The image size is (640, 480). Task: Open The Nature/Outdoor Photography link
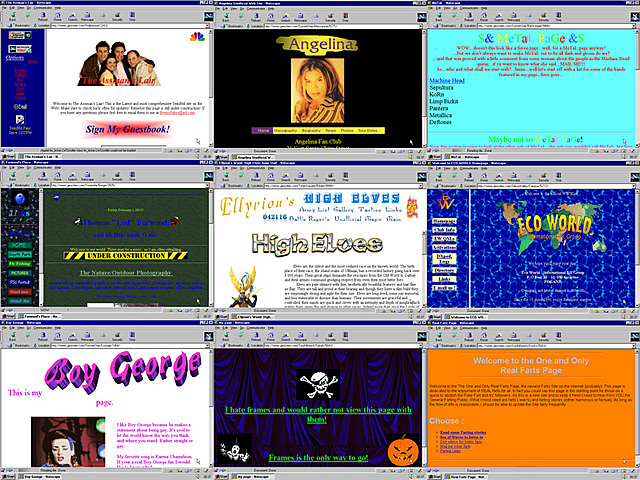tap(126, 273)
